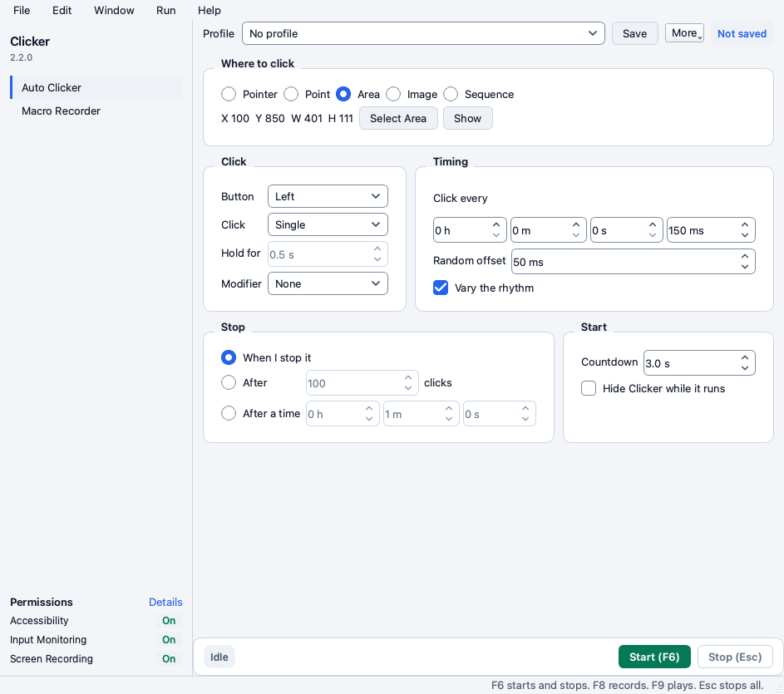
Task: Open the Profile dropdown
Action: pos(423,33)
